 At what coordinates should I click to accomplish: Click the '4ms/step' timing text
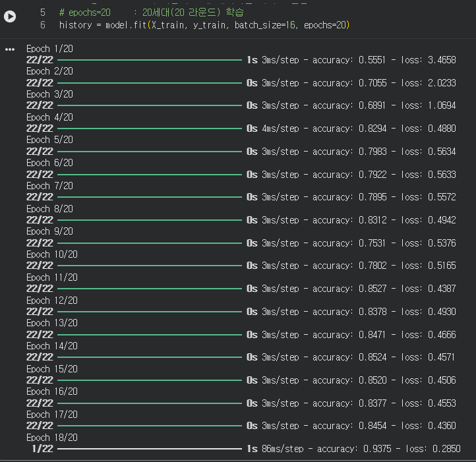point(280,129)
